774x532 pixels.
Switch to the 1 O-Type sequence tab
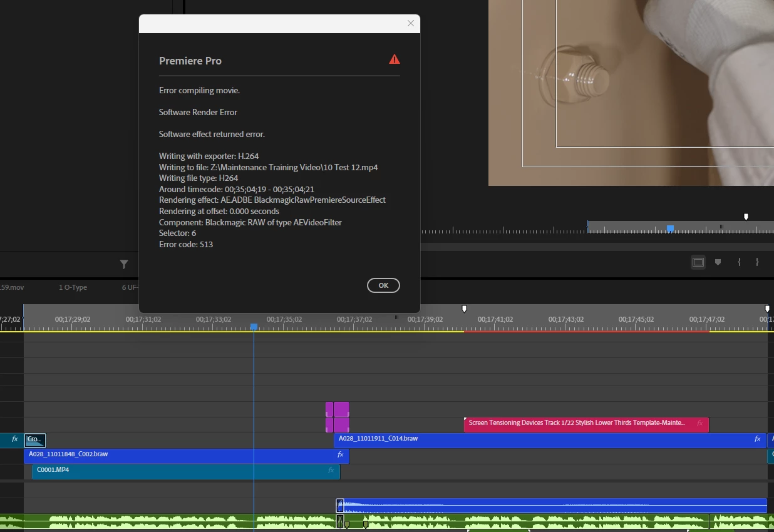(x=73, y=287)
